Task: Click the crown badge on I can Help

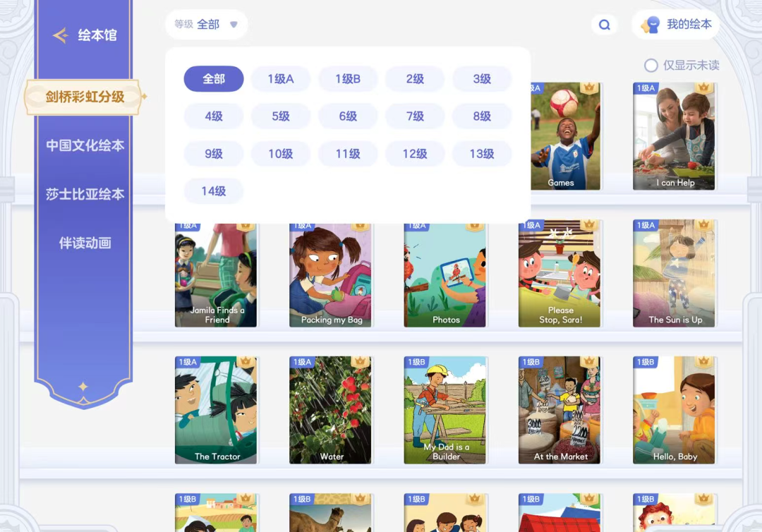Action: tap(703, 88)
